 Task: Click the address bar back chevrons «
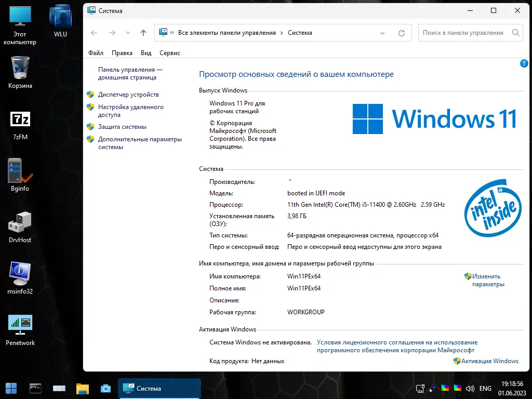coord(172,33)
